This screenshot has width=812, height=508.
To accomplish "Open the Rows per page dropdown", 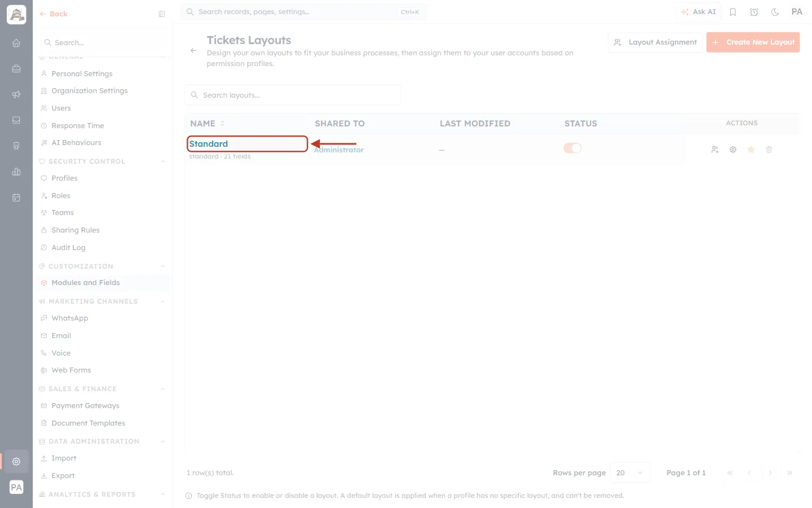I will [630, 473].
